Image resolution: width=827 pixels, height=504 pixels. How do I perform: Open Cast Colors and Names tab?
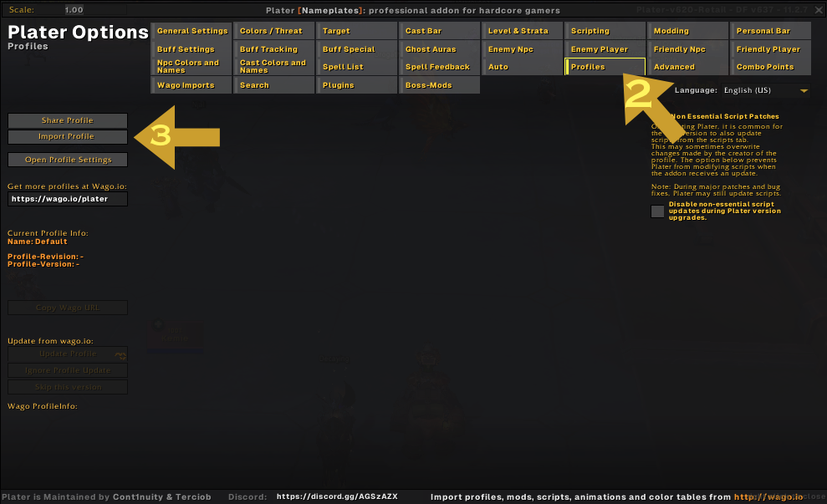tap(274, 66)
